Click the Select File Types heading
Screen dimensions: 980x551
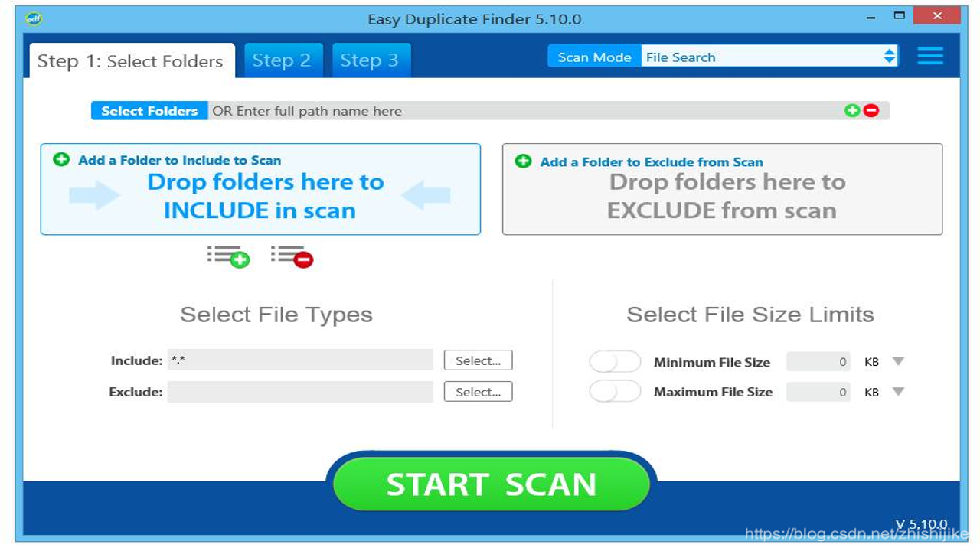pyautogui.click(x=276, y=315)
